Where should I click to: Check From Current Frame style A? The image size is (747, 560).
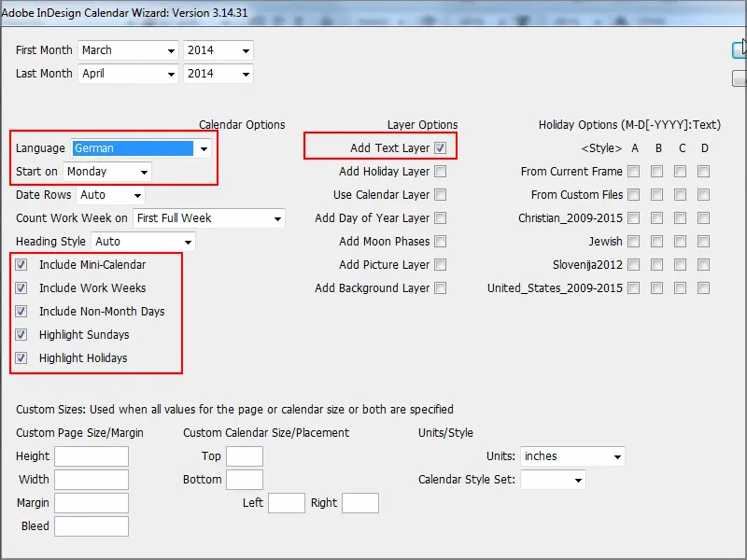(x=634, y=172)
